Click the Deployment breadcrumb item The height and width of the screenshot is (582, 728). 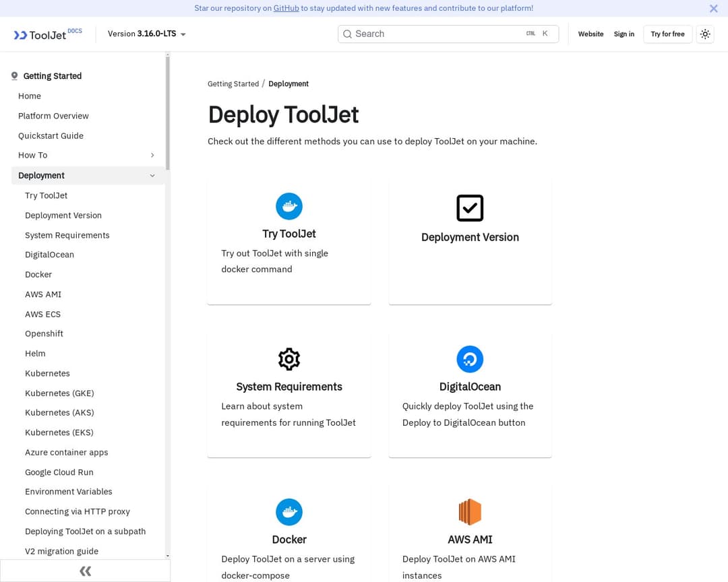tap(289, 84)
